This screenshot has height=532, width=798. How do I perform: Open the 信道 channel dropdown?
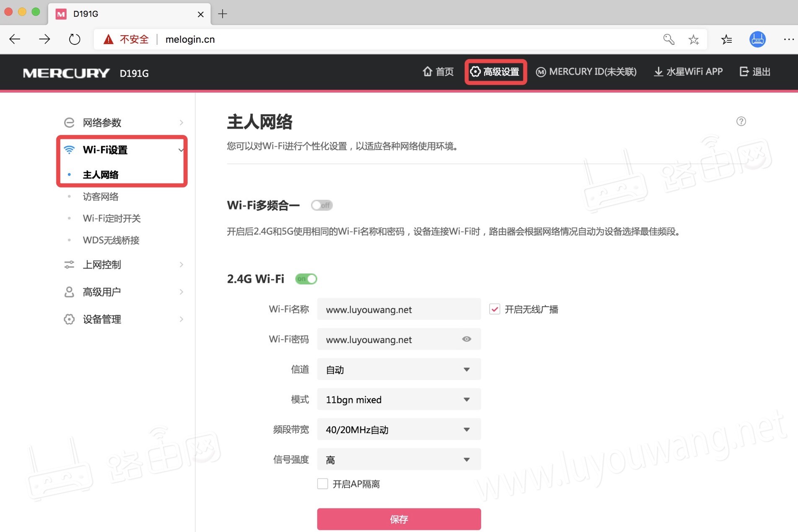[x=399, y=369]
